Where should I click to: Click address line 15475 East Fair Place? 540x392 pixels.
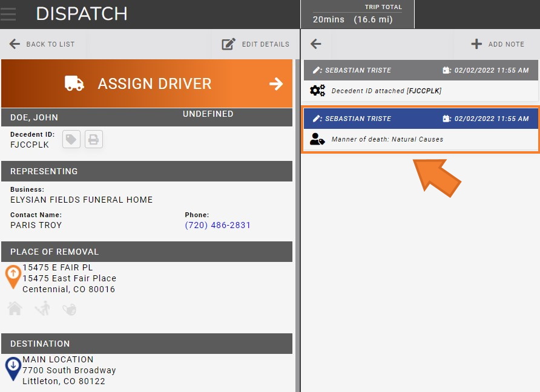[x=70, y=278]
